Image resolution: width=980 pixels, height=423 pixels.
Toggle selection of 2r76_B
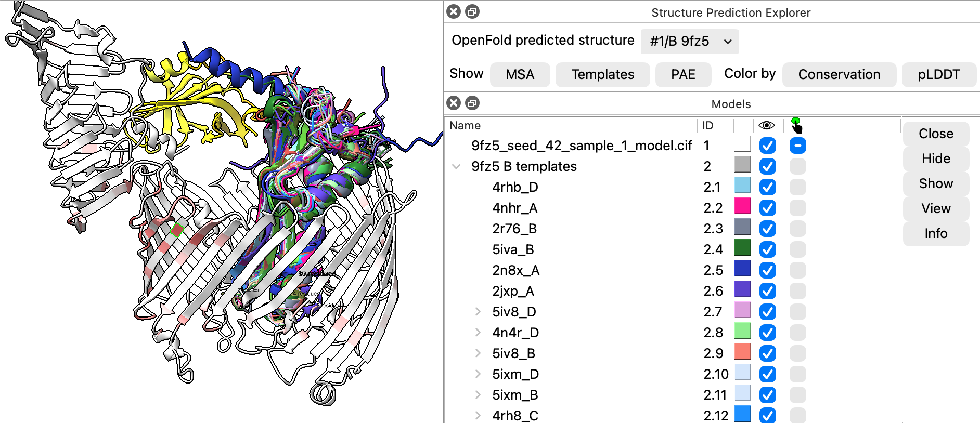pyautogui.click(x=797, y=229)
